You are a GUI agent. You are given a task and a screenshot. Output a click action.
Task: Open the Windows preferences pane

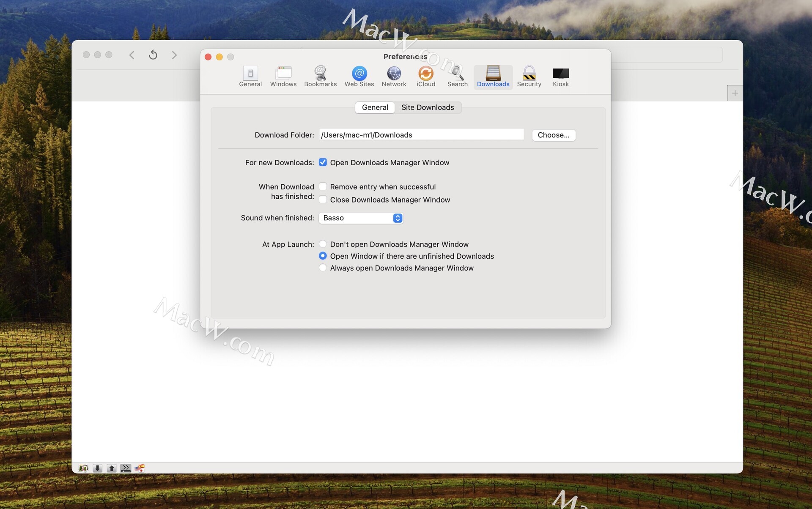coord(283,77)
